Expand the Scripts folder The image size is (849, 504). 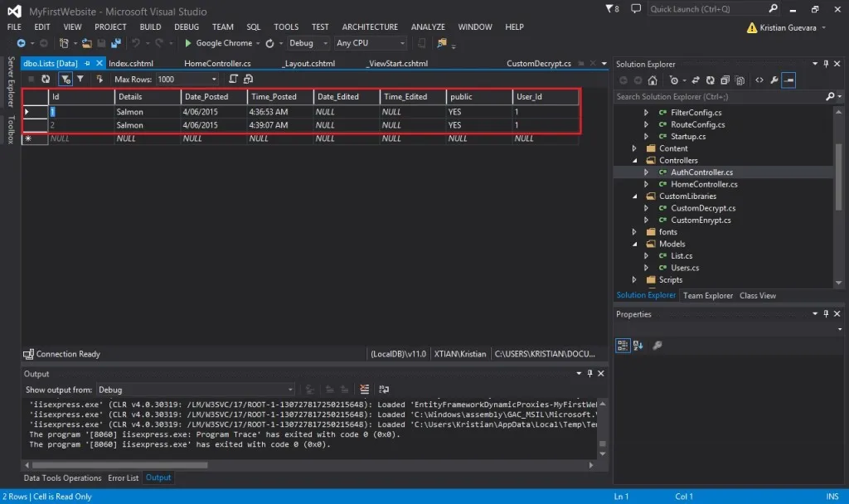(634, 280)
